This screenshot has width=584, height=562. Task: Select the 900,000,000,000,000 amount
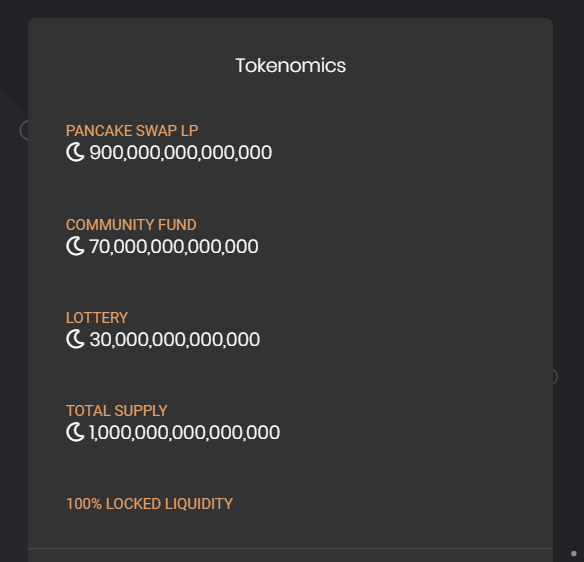181,152
